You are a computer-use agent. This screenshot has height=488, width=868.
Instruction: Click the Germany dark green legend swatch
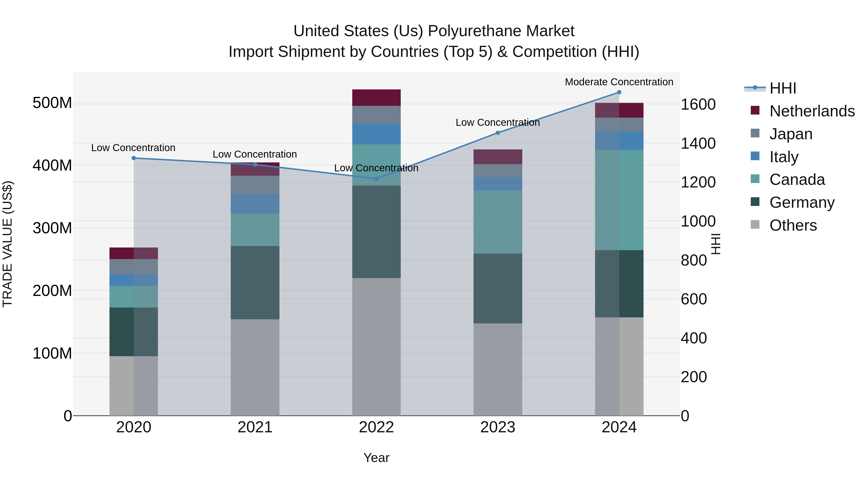(755, 202)
